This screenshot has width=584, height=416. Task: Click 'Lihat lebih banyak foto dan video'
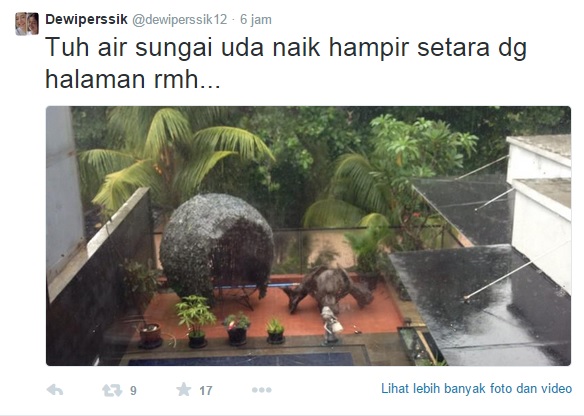click(476, 388)
